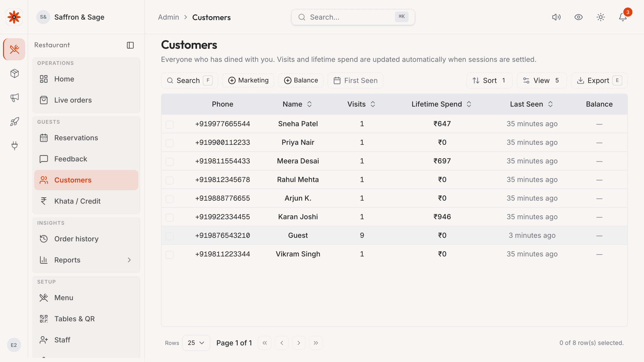Collapse the sidebar panel icon

[130, 45]
